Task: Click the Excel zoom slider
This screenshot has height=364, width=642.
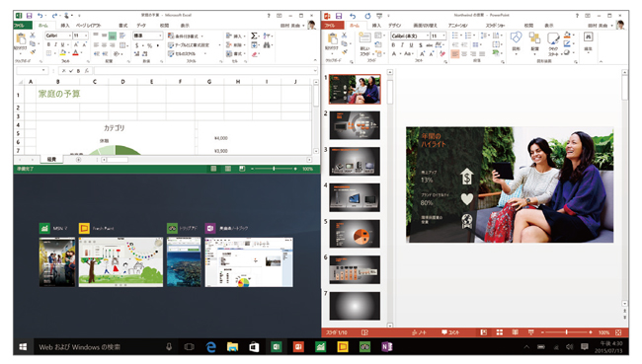Action: [274, 169]
